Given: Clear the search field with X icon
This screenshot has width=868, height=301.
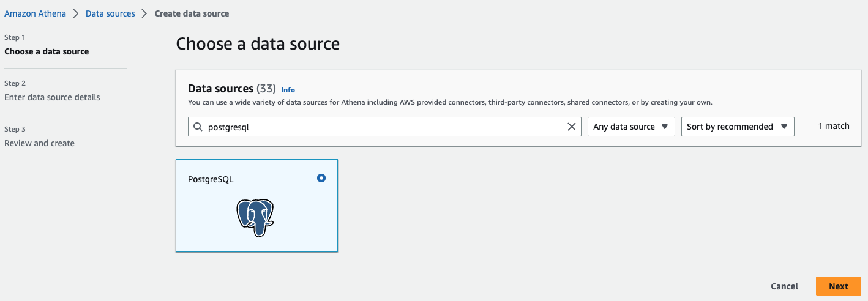Looking at the screenshot, I should tap(572, 127).
